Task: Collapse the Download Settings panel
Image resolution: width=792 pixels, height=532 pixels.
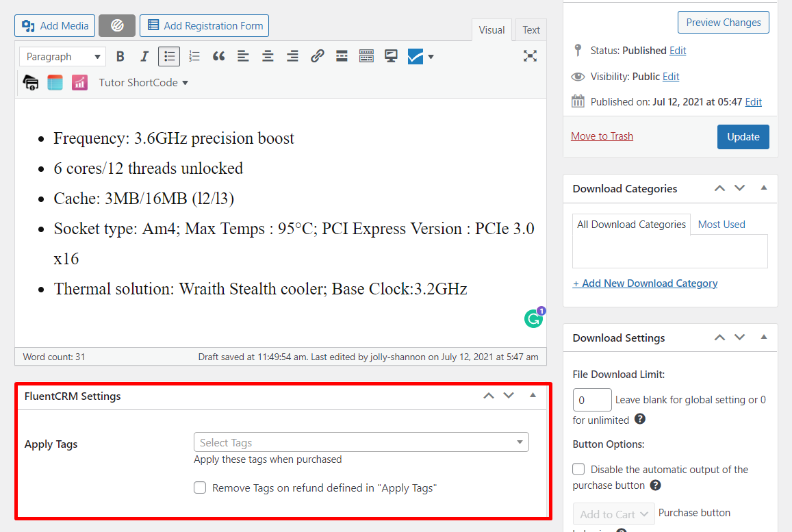Action: coord(764,337)
